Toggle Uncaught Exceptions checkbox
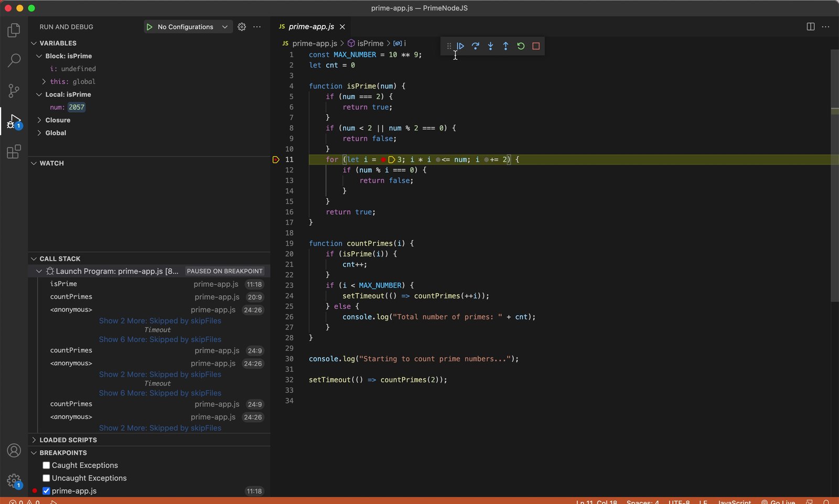 click(46, 478)
